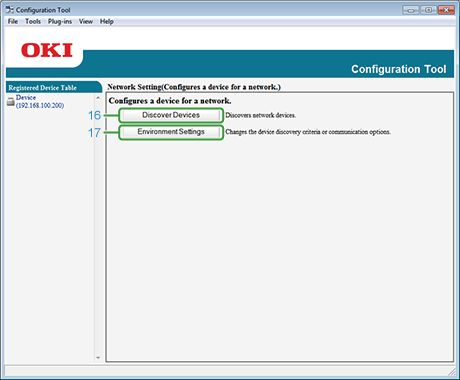
Task: Click the resize grip in status bar corner
Action: click(452, 371)
